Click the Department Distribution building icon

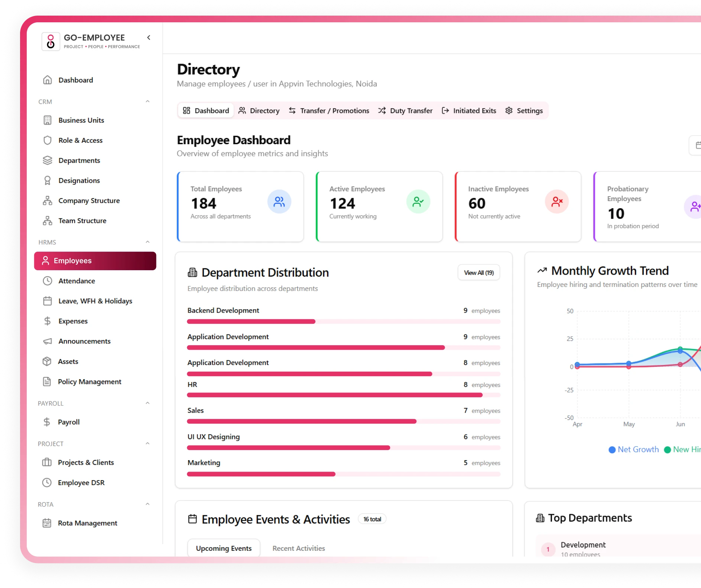pyautogui.click(x=192, y=272)
